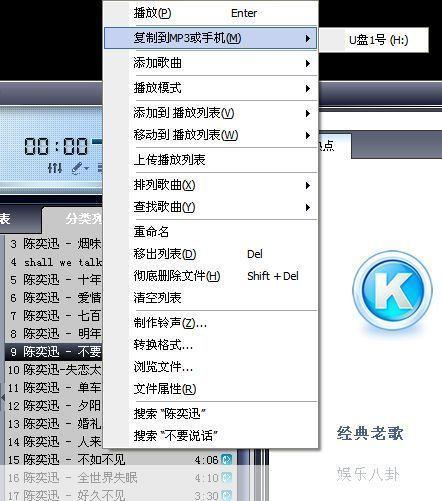442x501 pixels.
Task: Select playlist row 11 陈奕迅 - 单车
Action: click(x=53, y=388)
